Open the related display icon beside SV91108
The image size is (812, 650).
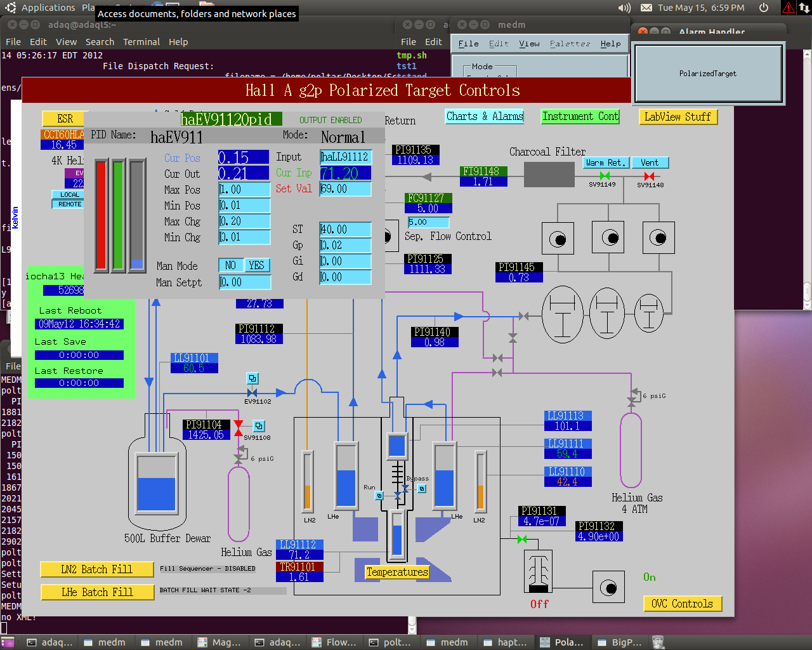point(259,426)
